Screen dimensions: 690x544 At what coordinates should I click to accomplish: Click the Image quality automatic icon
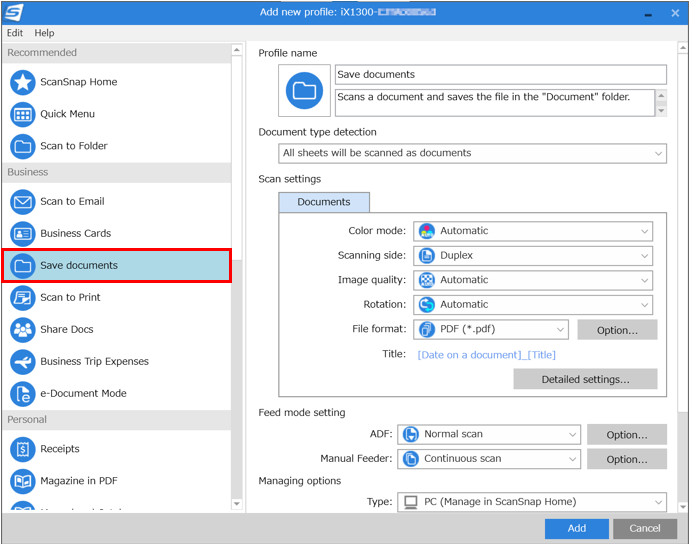click(426, 280)
